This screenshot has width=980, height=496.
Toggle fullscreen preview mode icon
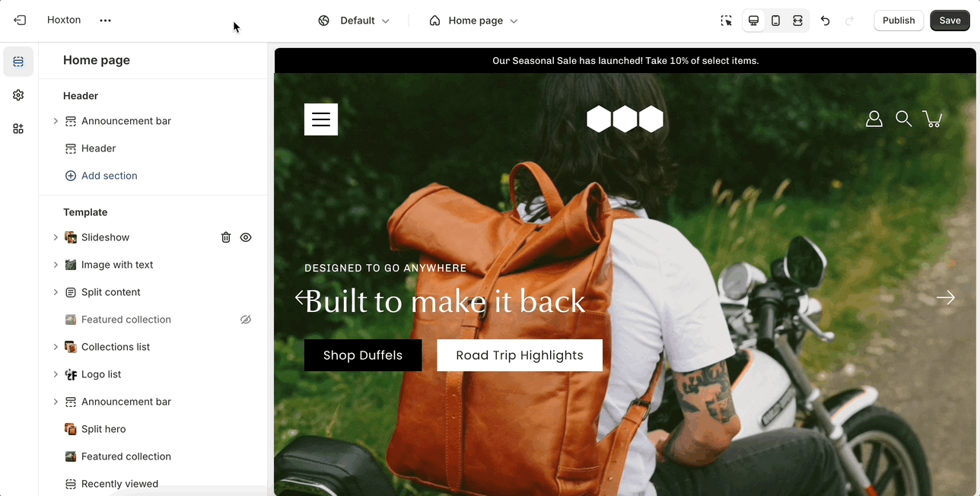click(x=797, y=21)
